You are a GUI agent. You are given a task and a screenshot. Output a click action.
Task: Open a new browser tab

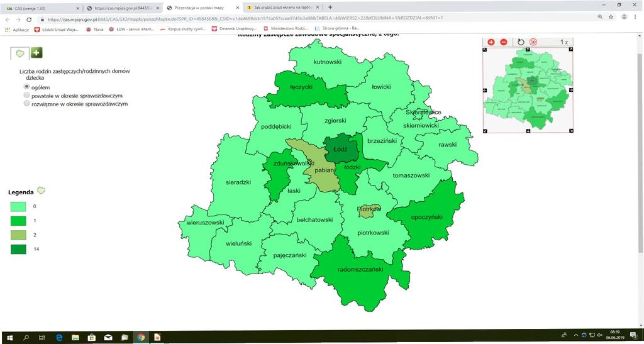tap(330, 8)
